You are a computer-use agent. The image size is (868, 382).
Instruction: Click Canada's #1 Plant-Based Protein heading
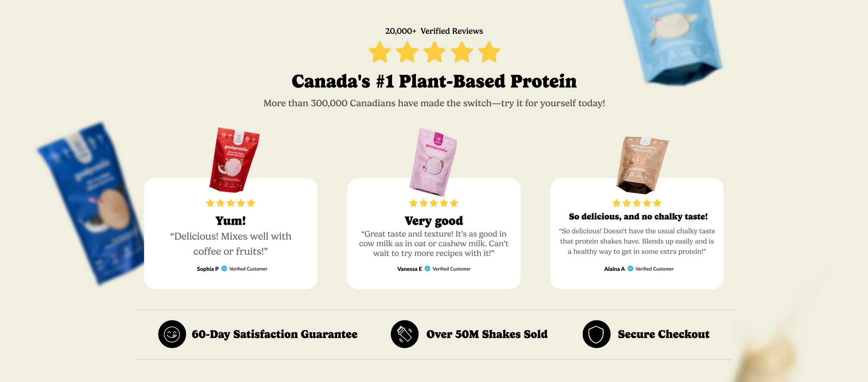[x=434, y=82]
